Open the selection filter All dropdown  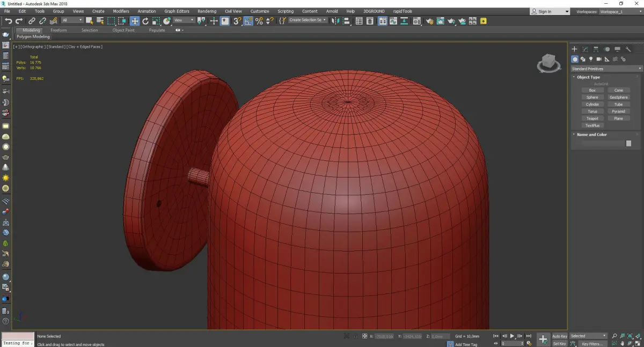[x=72, y=20]
